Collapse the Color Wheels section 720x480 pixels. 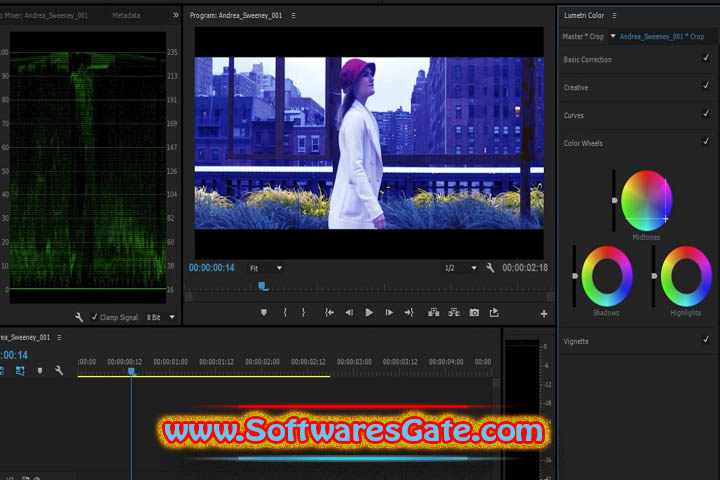click(x=583, y=143)
